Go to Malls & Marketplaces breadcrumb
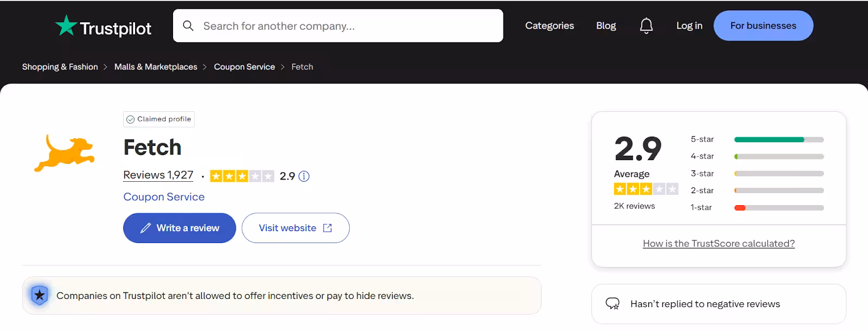Viewport: 868px width, 331px height. pyautogui.click(x=156, y=67)
